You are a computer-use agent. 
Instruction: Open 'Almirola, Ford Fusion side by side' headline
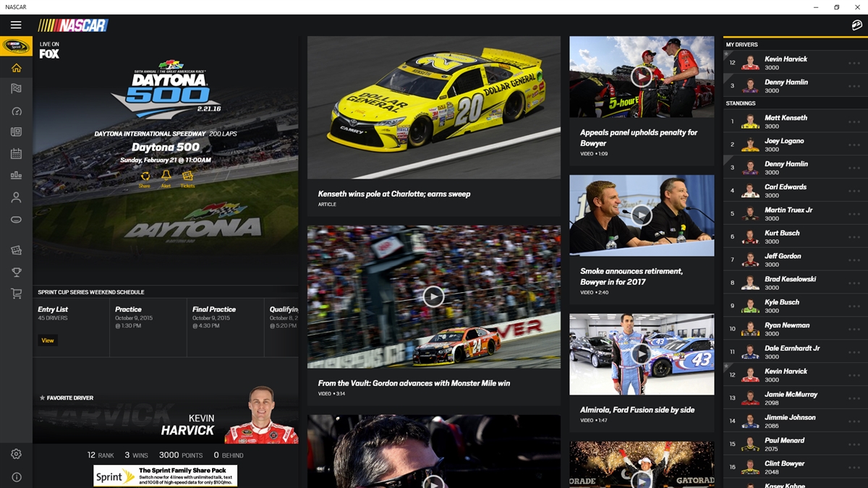[637, 410]
